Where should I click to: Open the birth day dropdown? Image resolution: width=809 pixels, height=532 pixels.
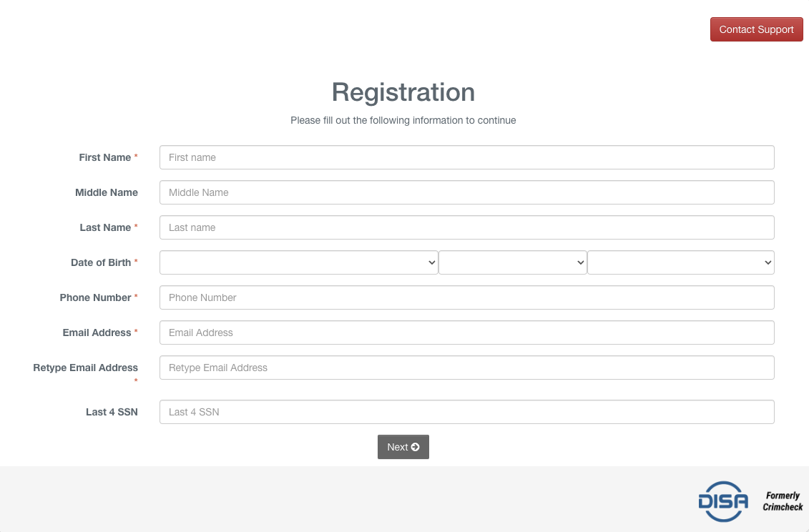512,262
